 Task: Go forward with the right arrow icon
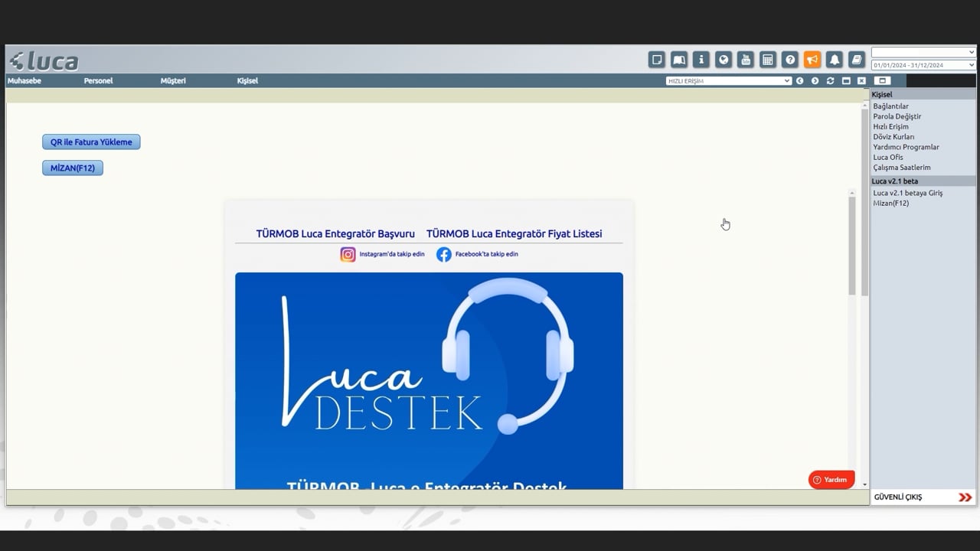pyautogui.click(x=815, y=80)
